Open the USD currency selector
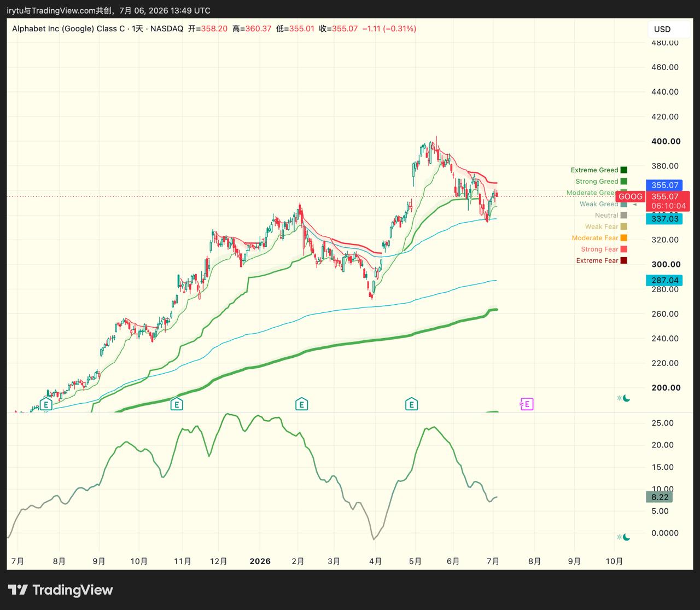Screen dimensions: 700x610 click(662, 29)
